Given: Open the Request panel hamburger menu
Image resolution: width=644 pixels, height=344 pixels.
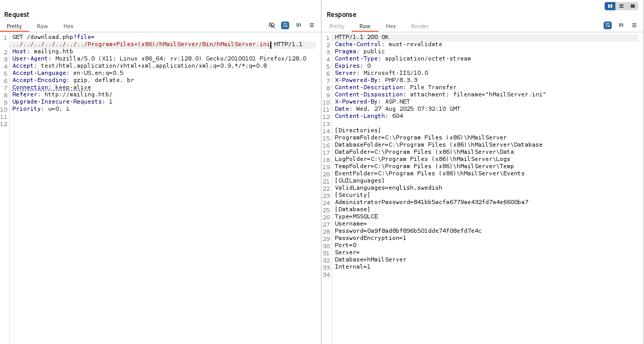Looking at the screenshot, I should point(312,25).
